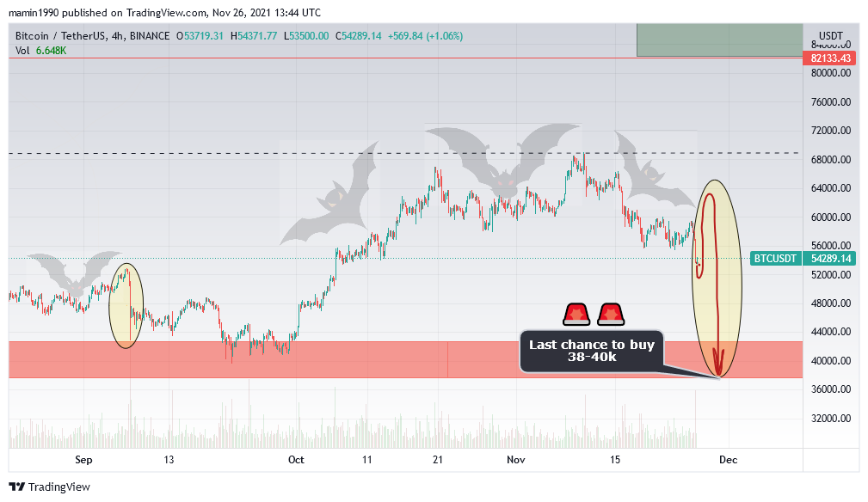
Task: Click the low price L53500.00 value
Action: tap(306, 36)
